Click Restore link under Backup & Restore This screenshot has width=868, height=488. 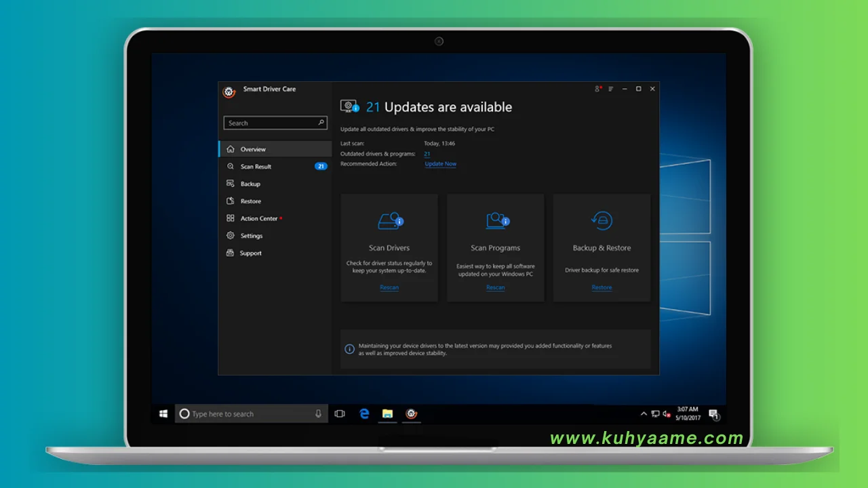pyautogui.click(x=601, y=287)
